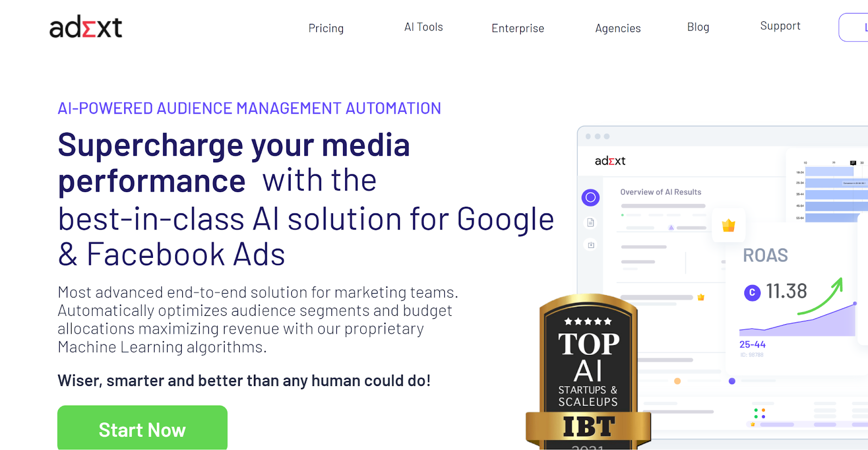
Task: Click the 25-44 age segment label
Action: [752, 345]
